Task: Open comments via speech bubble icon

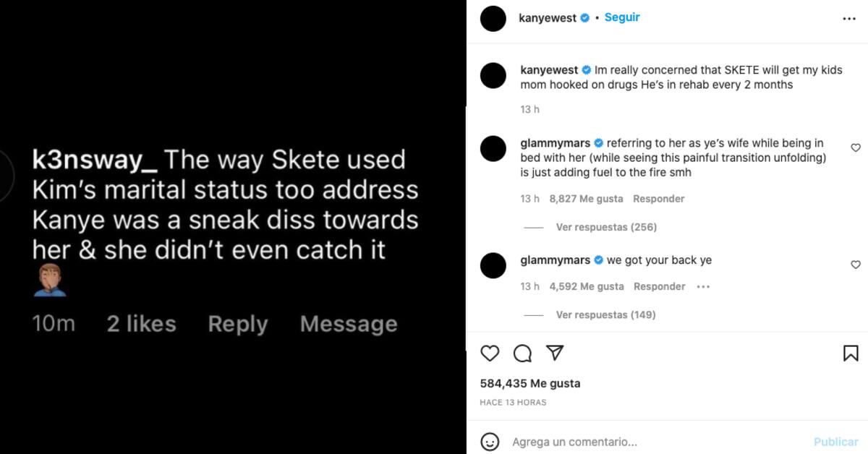Action: point(522,354)
